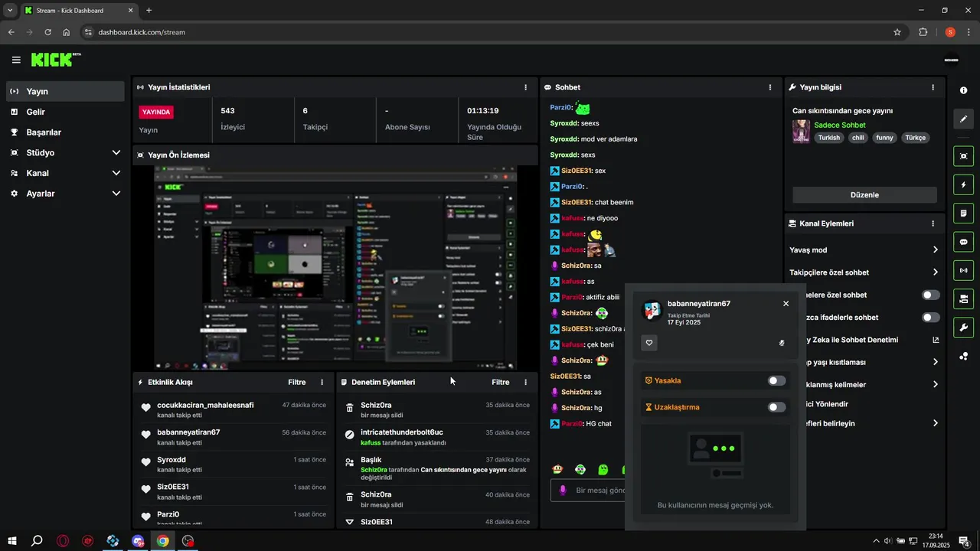Open cocukkaciran_mahaleesnafi in activity feed
Screen dimensions: 980x551
pyautogui.click(x=205, y=405)
